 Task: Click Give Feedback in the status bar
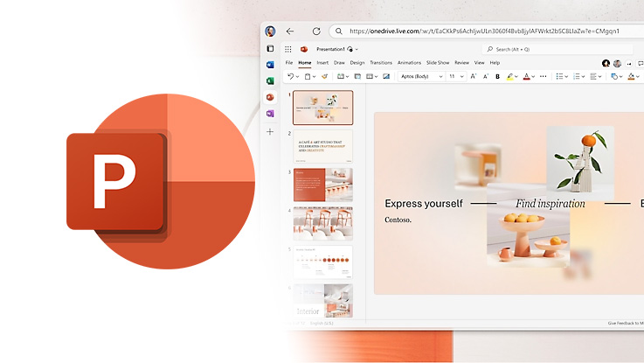coord(626,324)
